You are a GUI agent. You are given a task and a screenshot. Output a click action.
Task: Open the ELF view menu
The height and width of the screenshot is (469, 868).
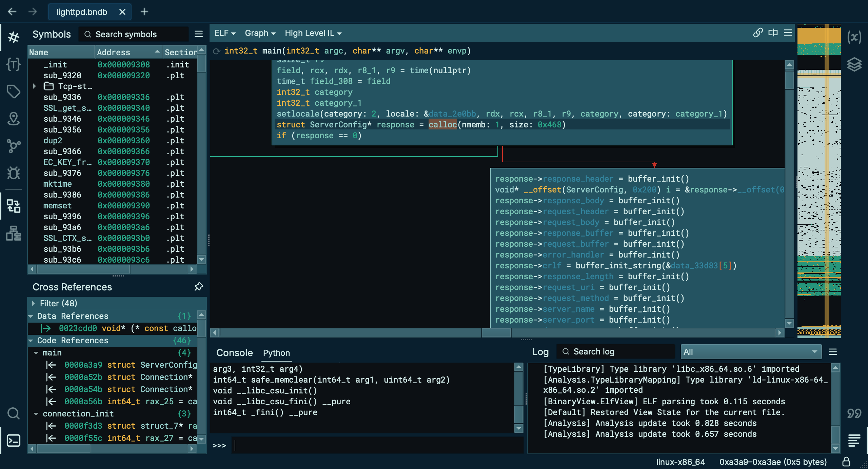[x=225, y=33]
